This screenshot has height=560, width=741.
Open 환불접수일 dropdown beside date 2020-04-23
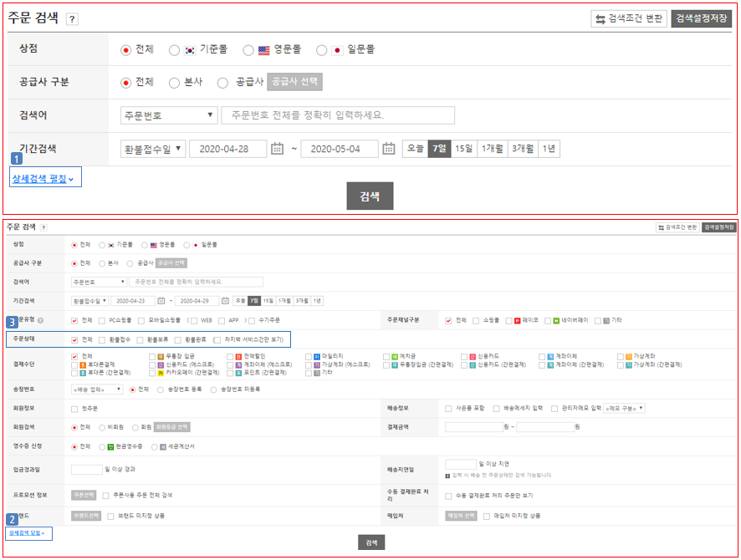pos(89,301)
